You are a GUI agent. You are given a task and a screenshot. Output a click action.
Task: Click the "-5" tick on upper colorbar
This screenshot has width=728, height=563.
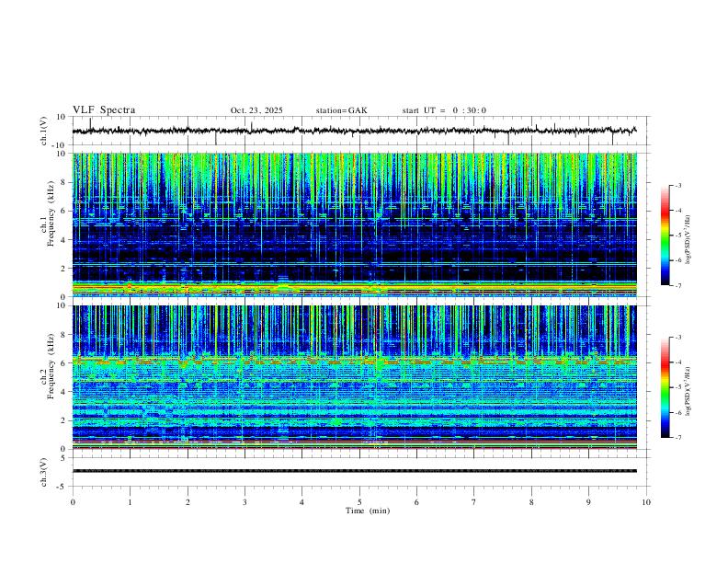click(677, 236)
